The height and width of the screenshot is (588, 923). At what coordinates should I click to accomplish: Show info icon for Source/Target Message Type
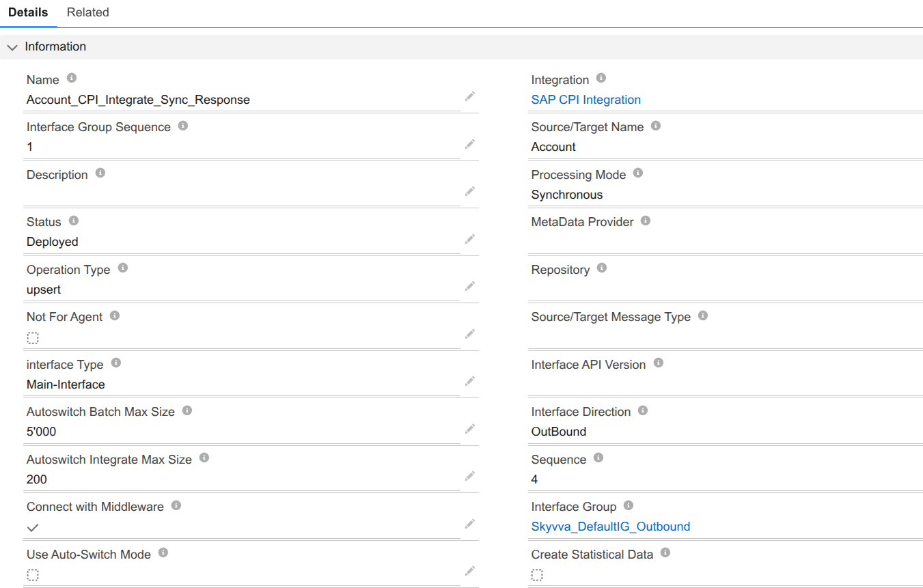tap(703, 316)
